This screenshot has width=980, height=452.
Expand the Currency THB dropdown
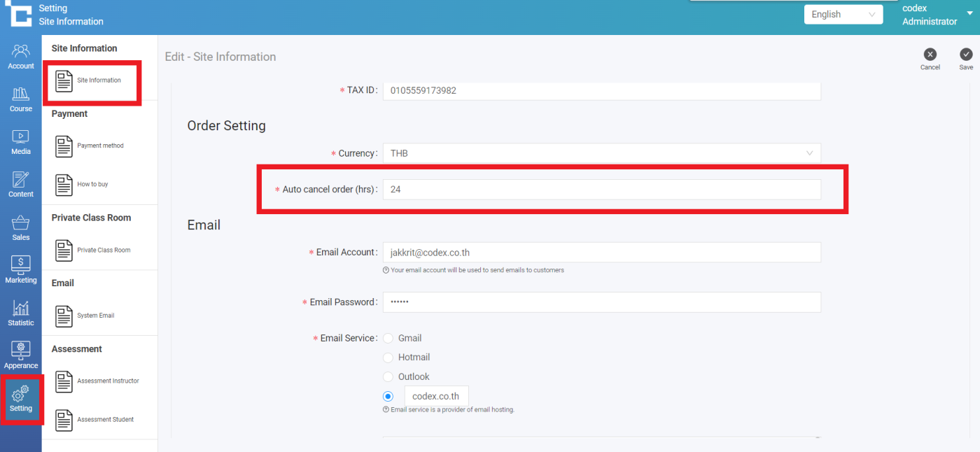[x=601, y=153]
